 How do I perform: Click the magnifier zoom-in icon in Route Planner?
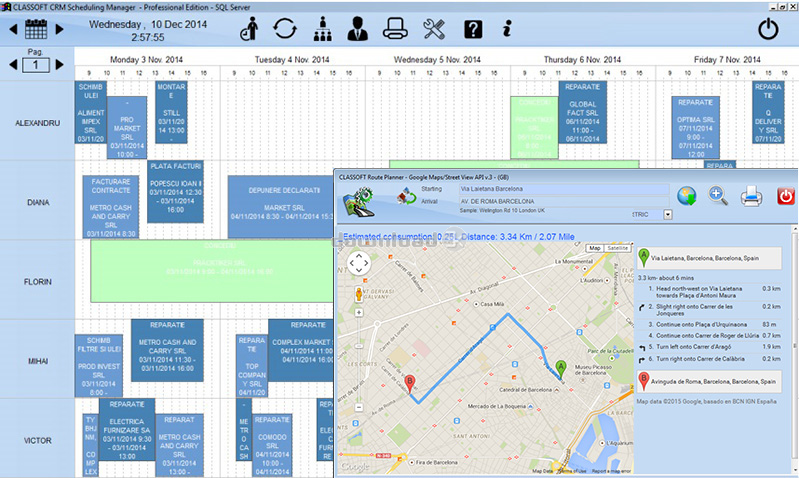[718, 196]
